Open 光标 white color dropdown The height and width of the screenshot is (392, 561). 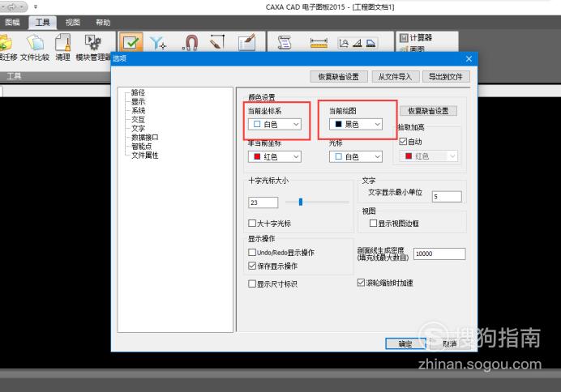coord(356,156)
